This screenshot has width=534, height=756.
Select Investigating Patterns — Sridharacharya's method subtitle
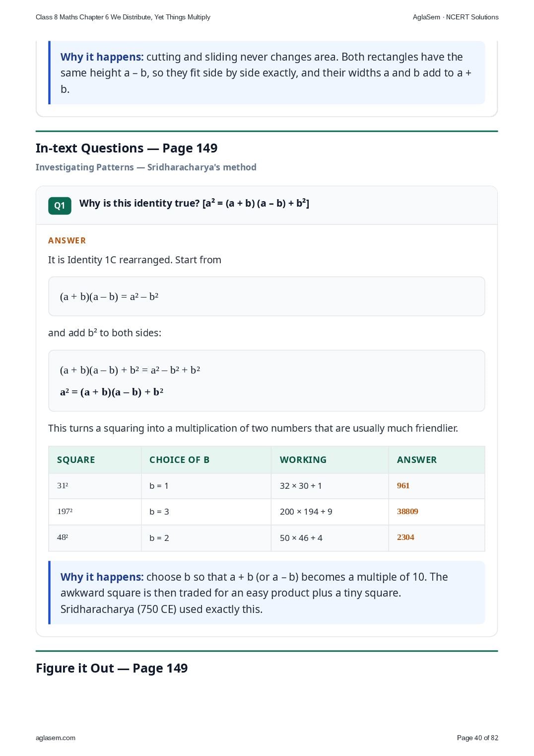click(146, 167)
